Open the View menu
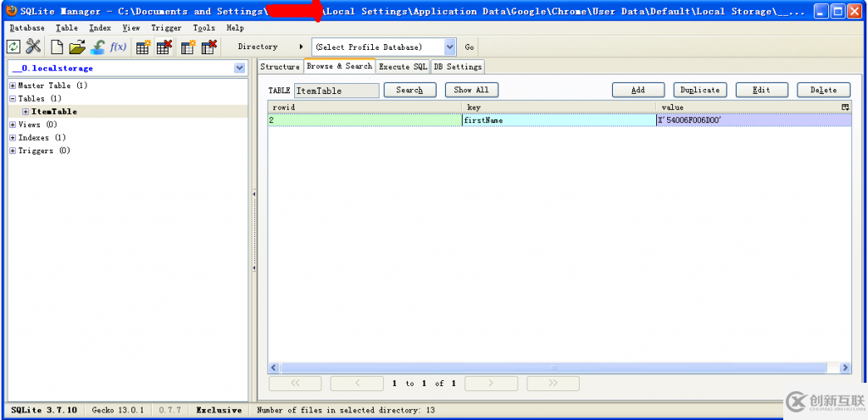The width and height of the screenshot is (868, 420). [x=131, y=28]
